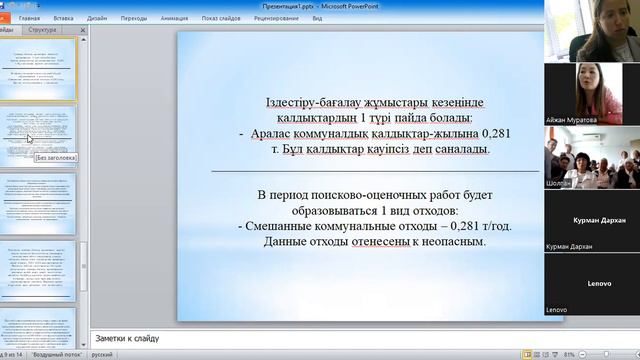Viewport: 640px width, 360px height.
Task: Start Slide Show view icon in status bar
Action: 555,355
